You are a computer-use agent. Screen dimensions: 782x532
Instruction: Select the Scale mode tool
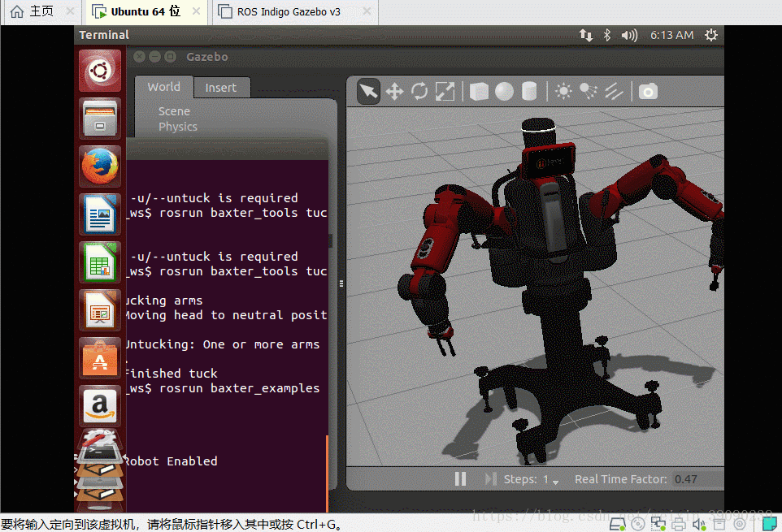445,91
